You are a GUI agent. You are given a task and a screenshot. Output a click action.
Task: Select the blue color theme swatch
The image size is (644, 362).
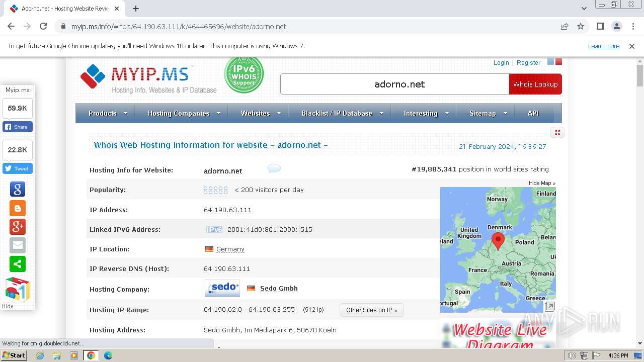pos(550,62)
